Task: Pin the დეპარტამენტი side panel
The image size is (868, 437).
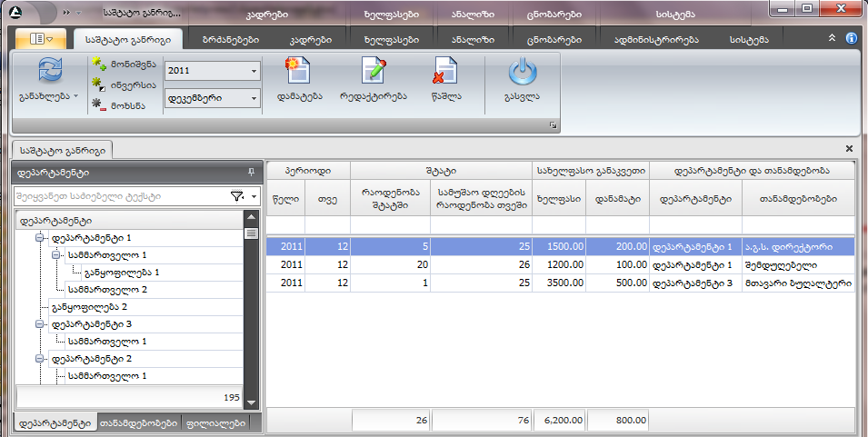Action: pos(251,171)
